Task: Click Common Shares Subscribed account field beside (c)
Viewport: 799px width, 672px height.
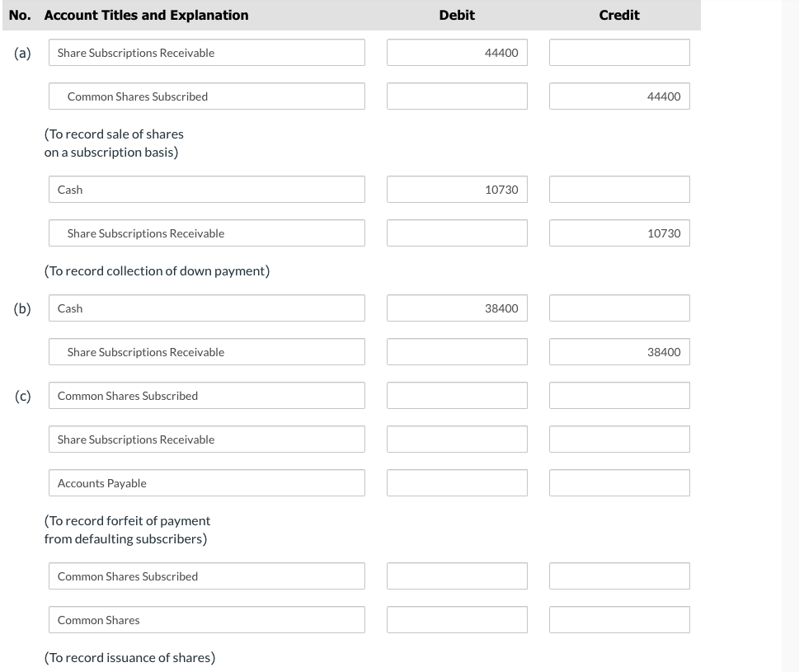Action: (207, 396)
